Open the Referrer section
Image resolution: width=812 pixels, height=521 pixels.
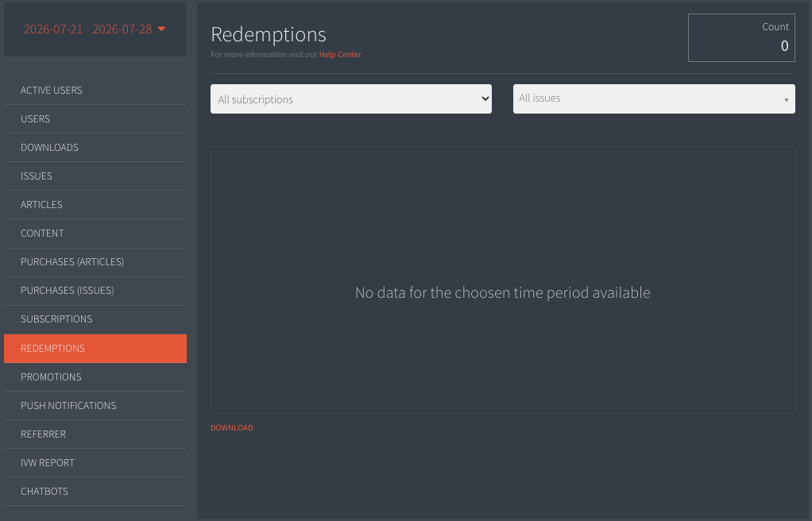click(x=95, y=434)
